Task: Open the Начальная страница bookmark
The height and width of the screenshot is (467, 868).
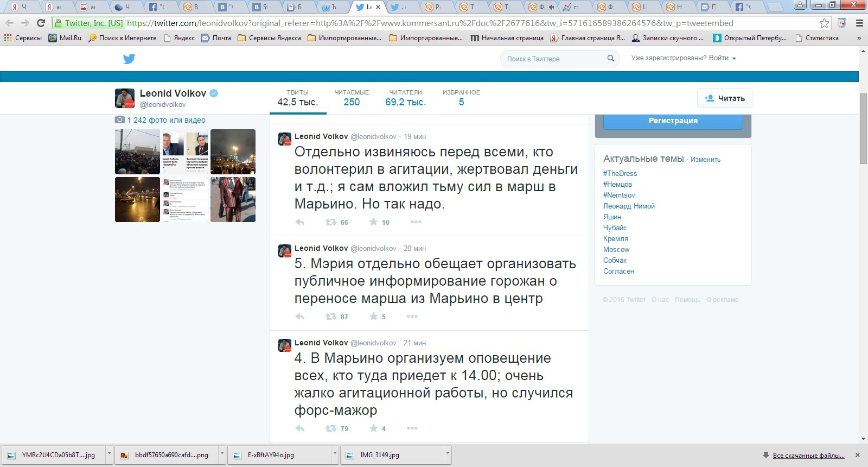Action: tap(507, 38)
